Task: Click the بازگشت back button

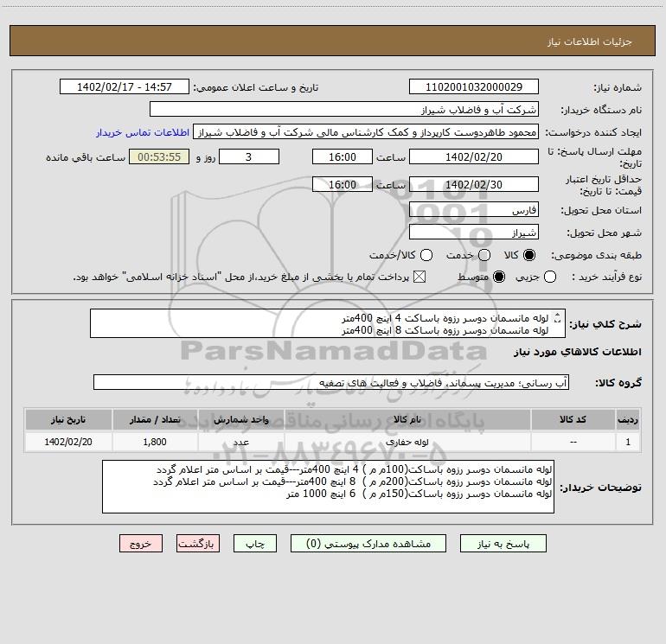Action: 198,544
